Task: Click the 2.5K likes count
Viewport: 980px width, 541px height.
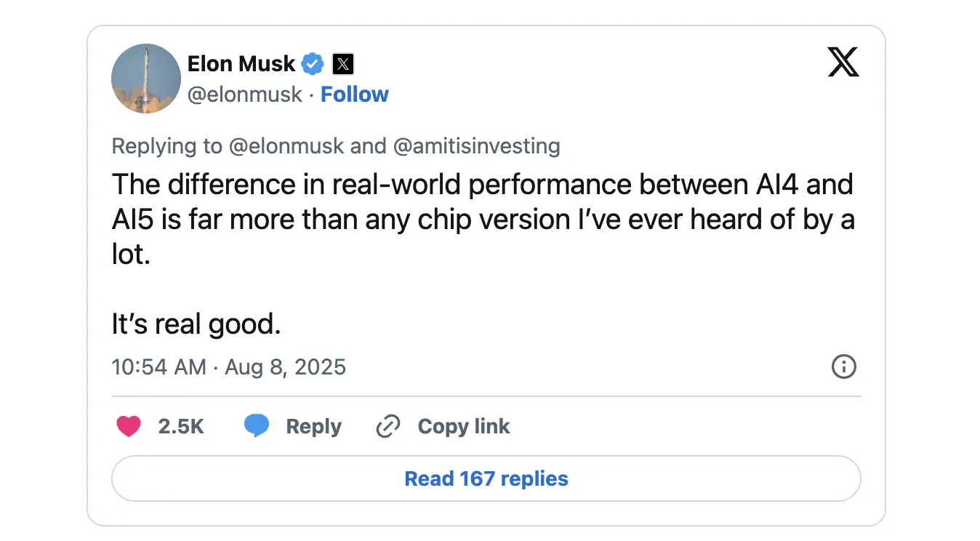Action: [181, 426]
